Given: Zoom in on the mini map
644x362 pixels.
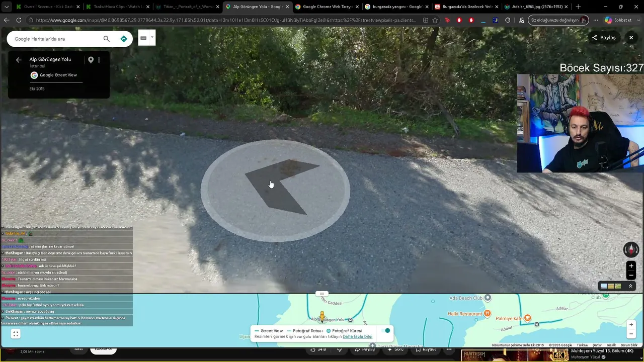Looking at the screenshot, I should 631,325.
